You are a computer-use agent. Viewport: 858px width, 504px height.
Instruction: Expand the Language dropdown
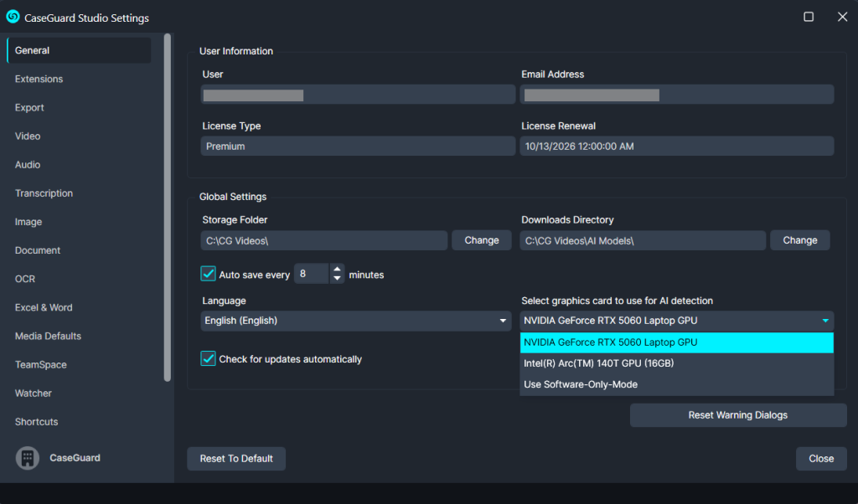coord(503,321)
